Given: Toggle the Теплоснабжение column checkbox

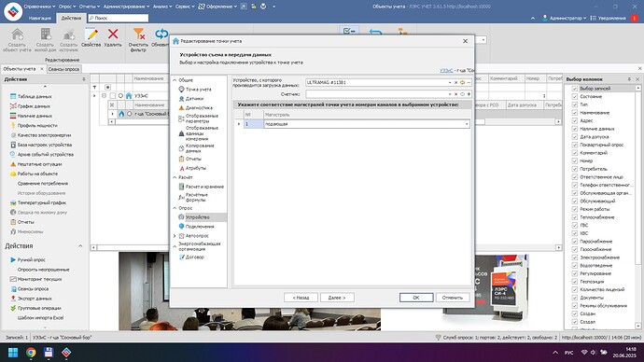Looking at the screenshot, I should point(575,217).
